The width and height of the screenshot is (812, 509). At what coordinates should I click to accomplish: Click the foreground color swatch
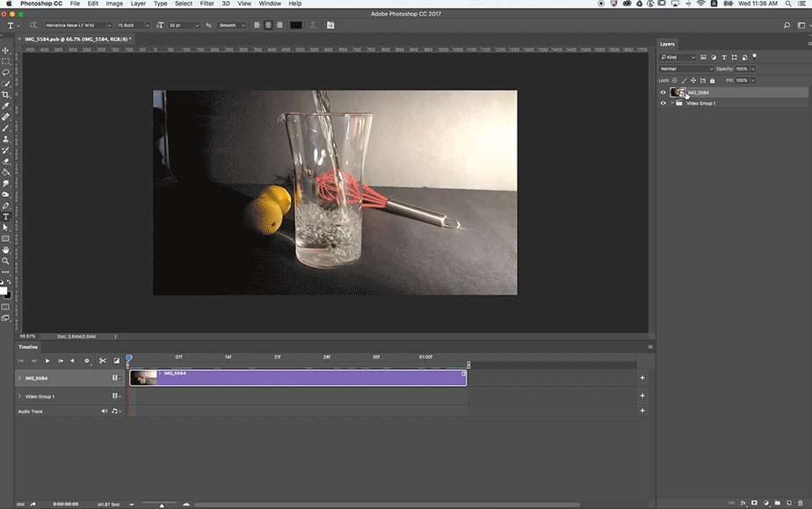[4, 290]
